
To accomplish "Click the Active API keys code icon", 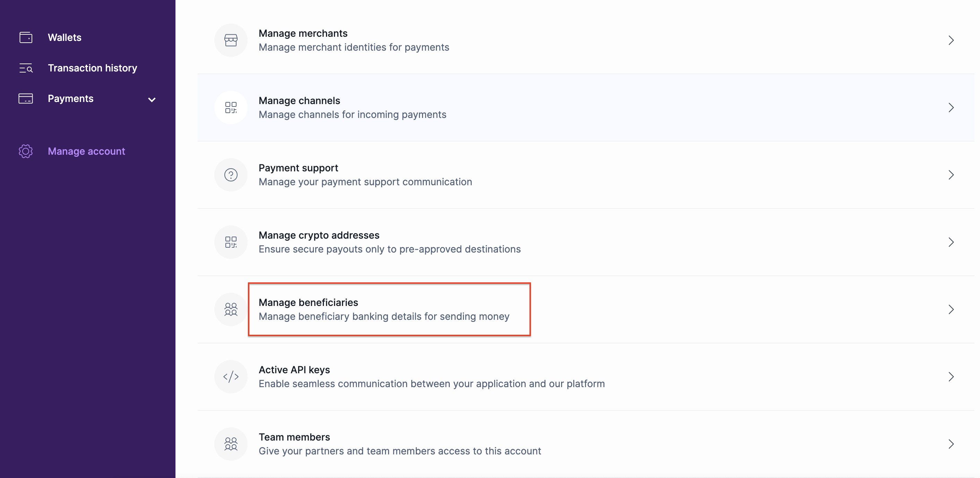I will tap(231, 377).
